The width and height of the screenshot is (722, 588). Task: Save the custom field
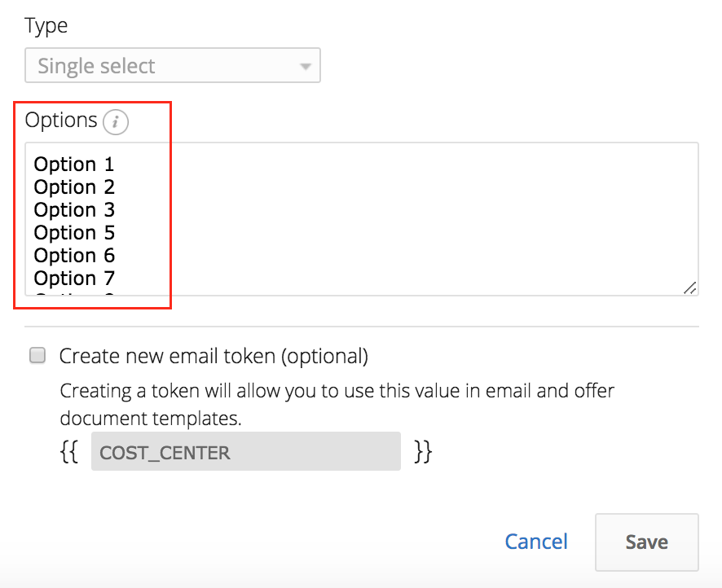pyautogui.click(x=646, y=542)
